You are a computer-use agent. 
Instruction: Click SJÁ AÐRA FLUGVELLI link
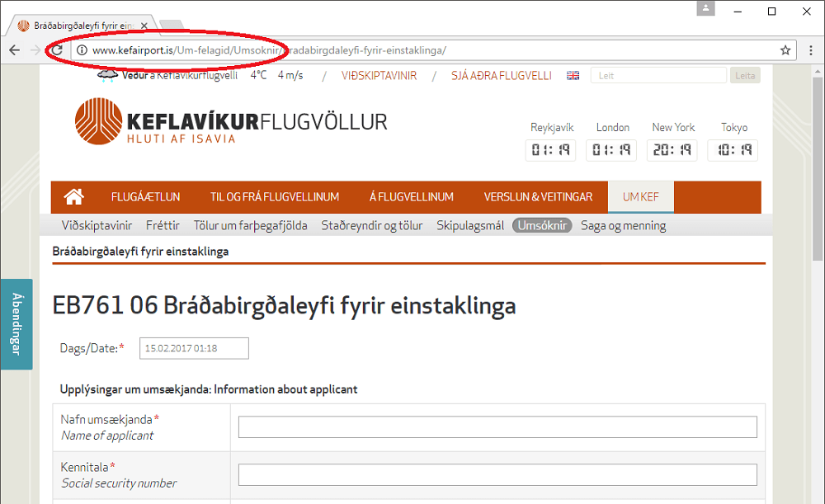tap(501, 76)
